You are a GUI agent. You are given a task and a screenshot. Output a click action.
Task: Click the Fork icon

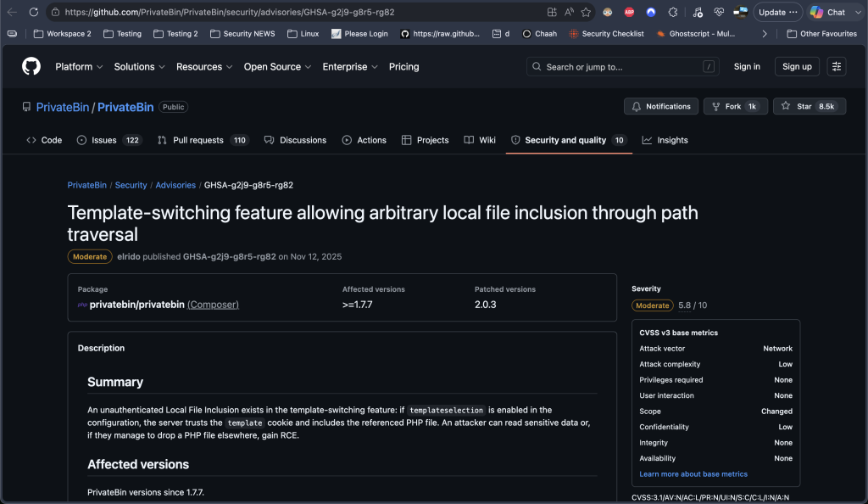(x=715, y=106)
